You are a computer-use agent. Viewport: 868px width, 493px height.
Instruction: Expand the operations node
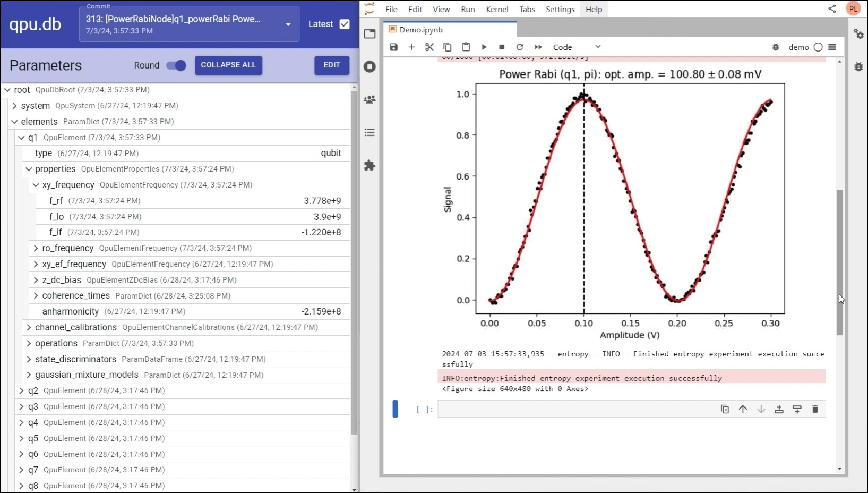29,343
